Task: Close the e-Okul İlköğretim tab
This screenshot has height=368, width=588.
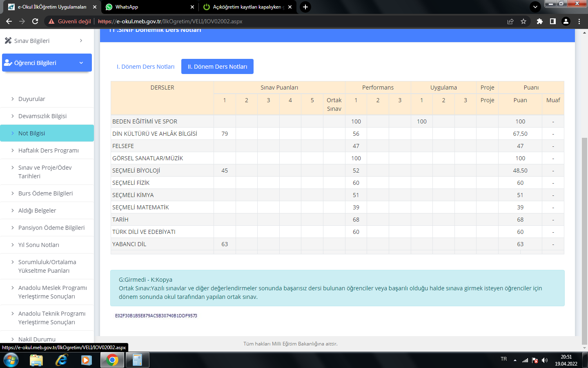Action: [x=95, y=7]
